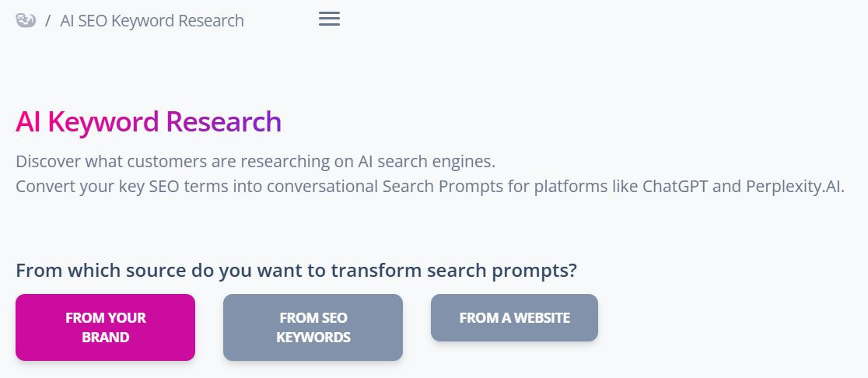
Task: Click the breadcrumb slash separator
Action: [x=48, y=21]
